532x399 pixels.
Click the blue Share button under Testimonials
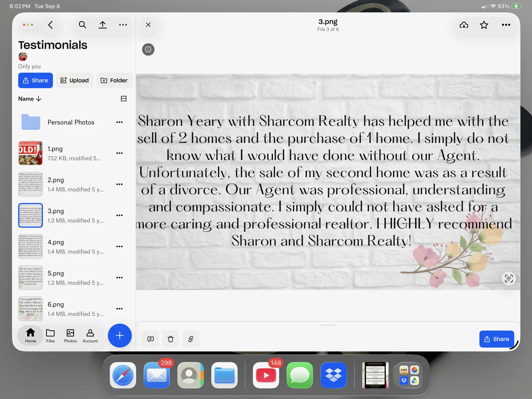point(35,80)
